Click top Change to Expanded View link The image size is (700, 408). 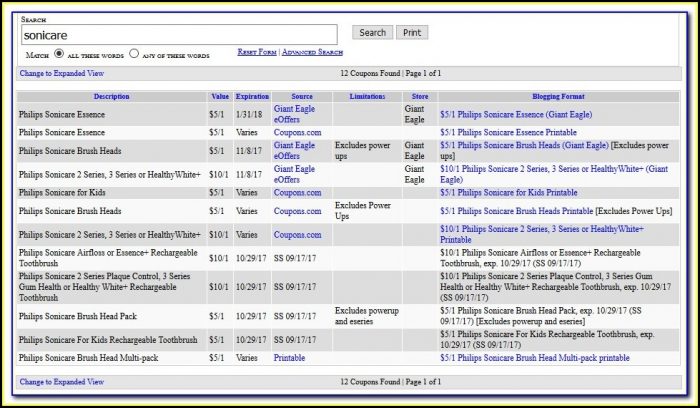[61, 74]
